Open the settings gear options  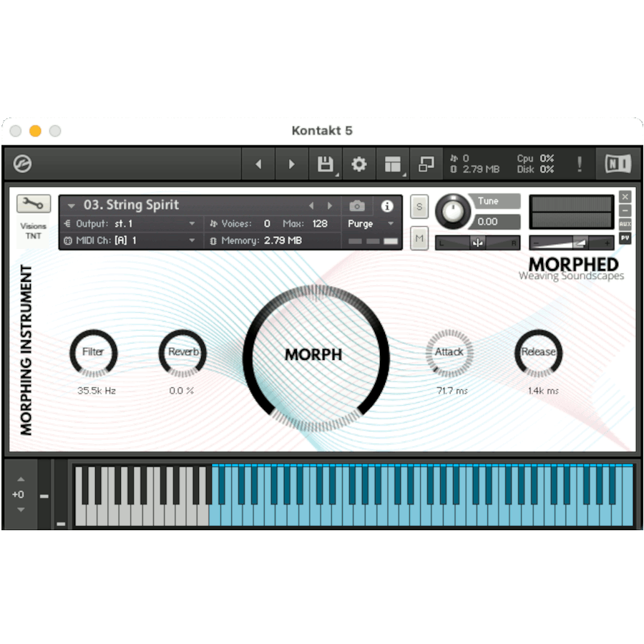(359, 165)
